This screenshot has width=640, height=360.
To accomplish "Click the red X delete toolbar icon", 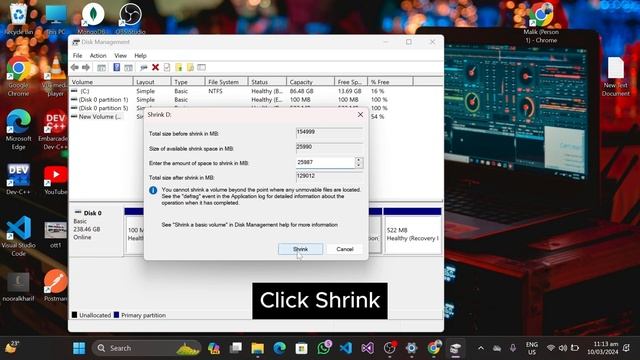I will 156,67.
